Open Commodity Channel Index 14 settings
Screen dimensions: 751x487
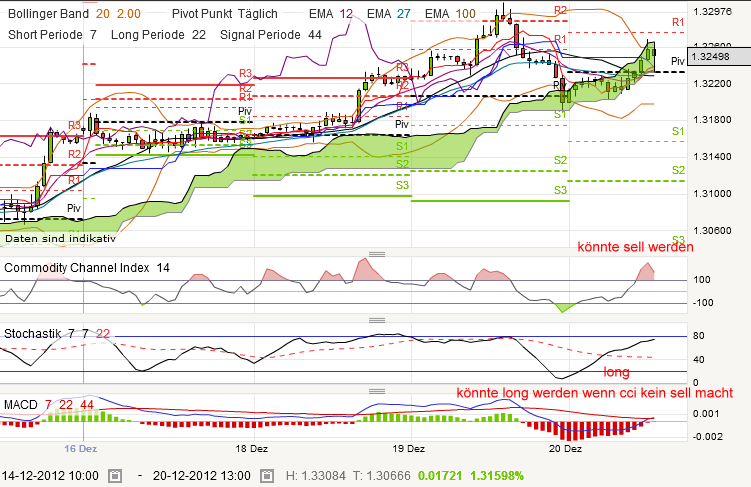coord(88,268)
